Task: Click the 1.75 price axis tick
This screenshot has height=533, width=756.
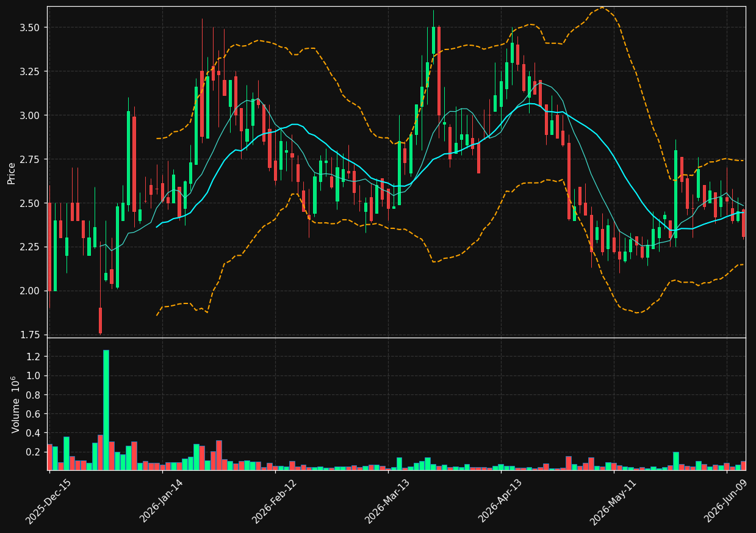Action: coord(31,335)
